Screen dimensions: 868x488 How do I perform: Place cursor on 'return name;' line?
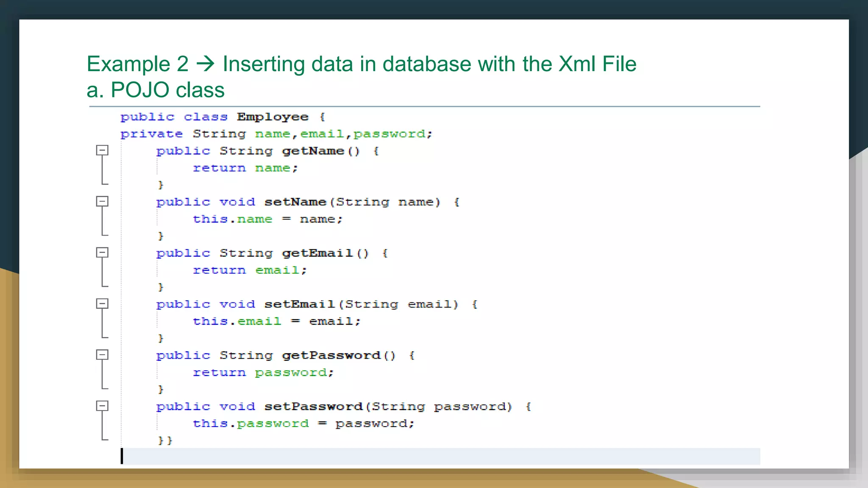tap(245, 168)
